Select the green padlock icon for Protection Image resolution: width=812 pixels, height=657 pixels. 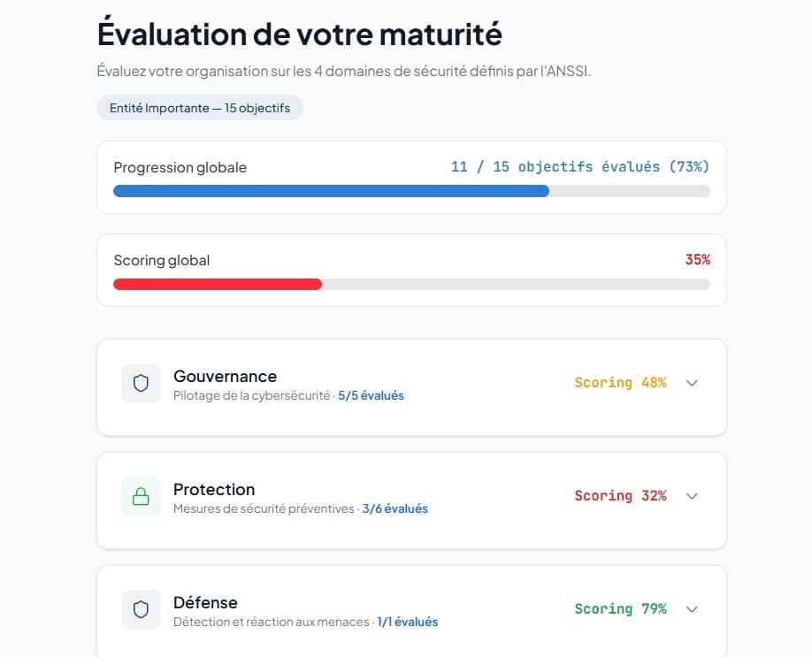(x=141, y=496)
